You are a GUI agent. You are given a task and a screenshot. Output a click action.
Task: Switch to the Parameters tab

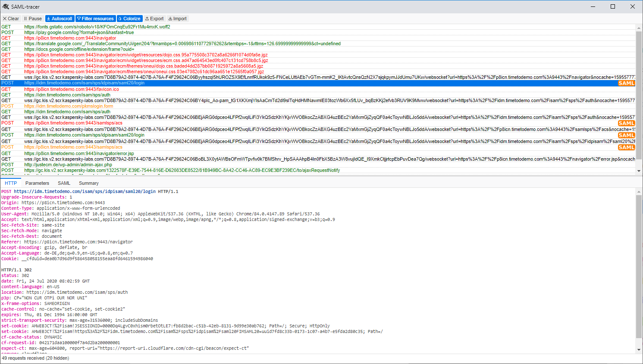click(x=37, y=183)
